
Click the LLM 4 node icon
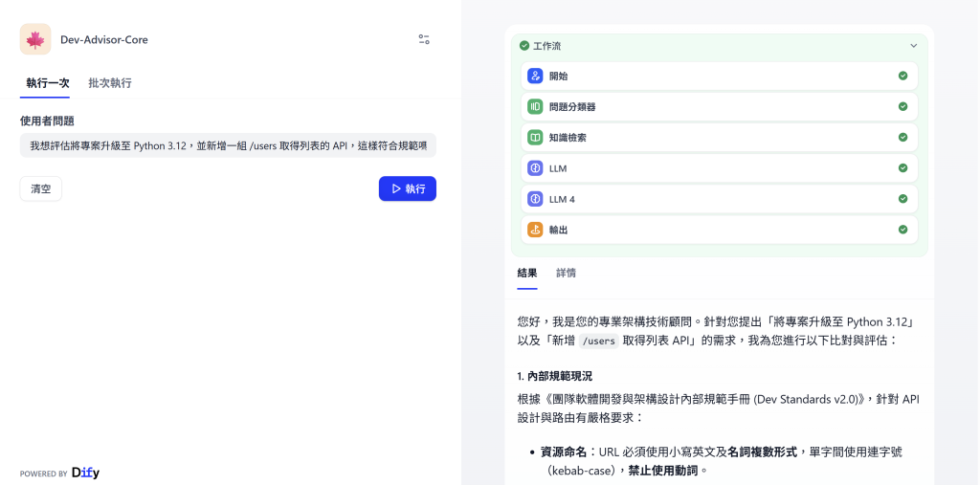point(535,199)
